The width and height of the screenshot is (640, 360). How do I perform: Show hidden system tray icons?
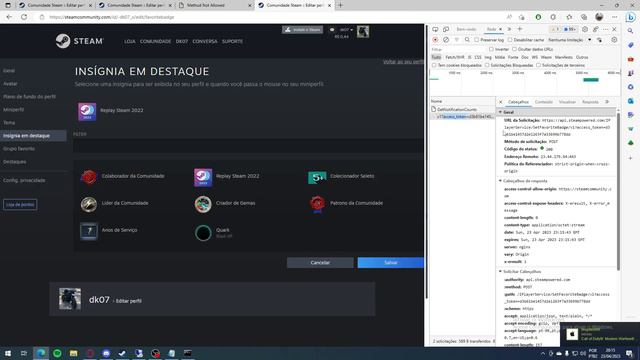[x=543, y=353]
